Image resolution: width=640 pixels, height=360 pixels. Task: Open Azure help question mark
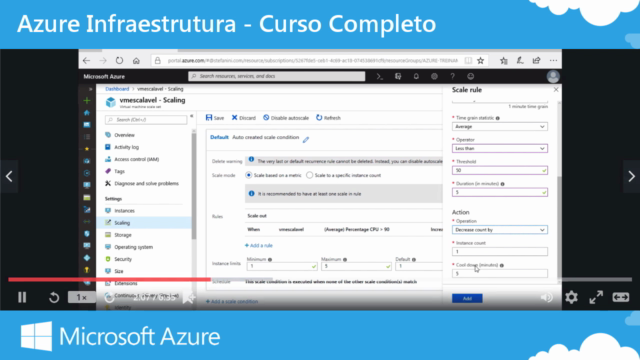coord(452,76)
